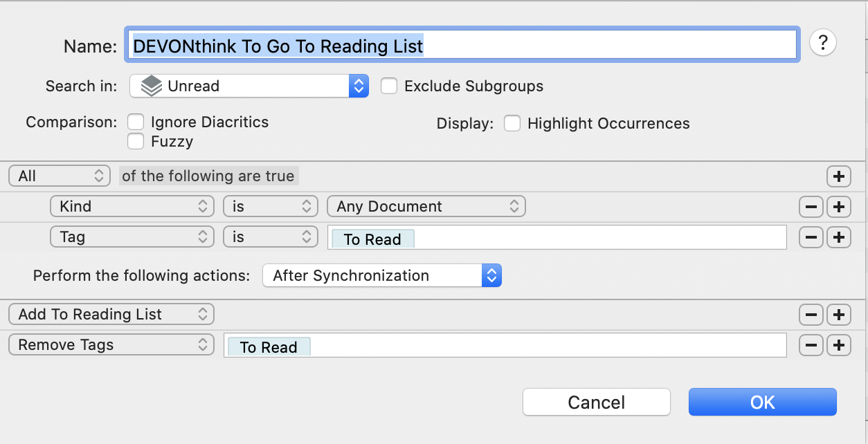Cancel the smart rule dialog
Image resolution: width=868 pixels, height=444 pixels.
coord(596,401)
